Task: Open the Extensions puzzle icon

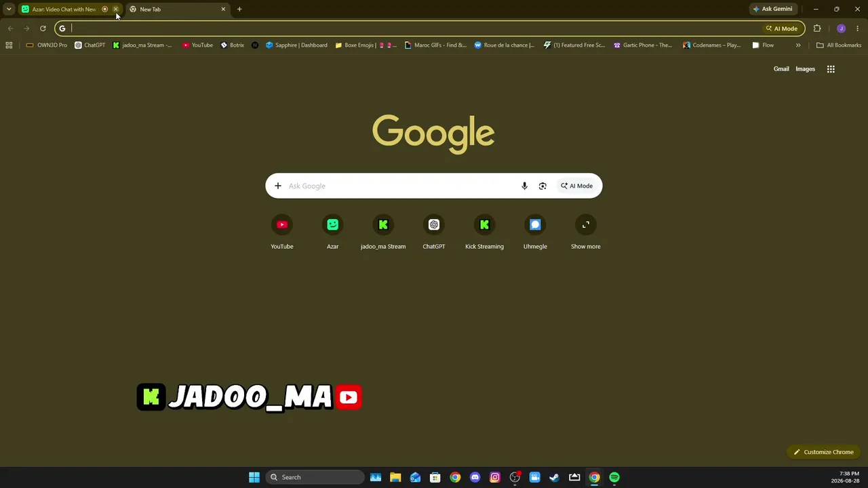Action: point(817,28)
